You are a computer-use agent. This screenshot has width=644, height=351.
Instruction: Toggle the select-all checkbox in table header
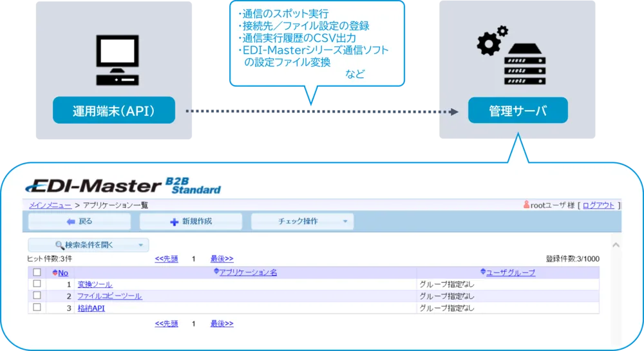[x=37, y=272]
